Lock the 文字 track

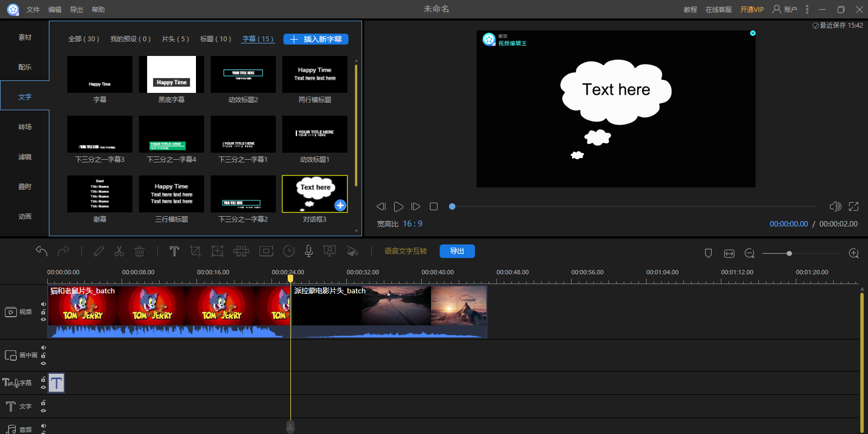43,403
